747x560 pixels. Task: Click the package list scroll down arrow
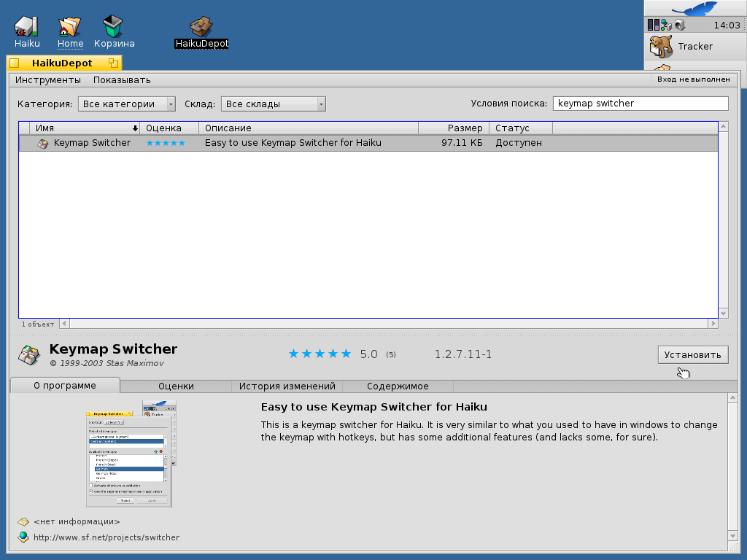point(723,314)
